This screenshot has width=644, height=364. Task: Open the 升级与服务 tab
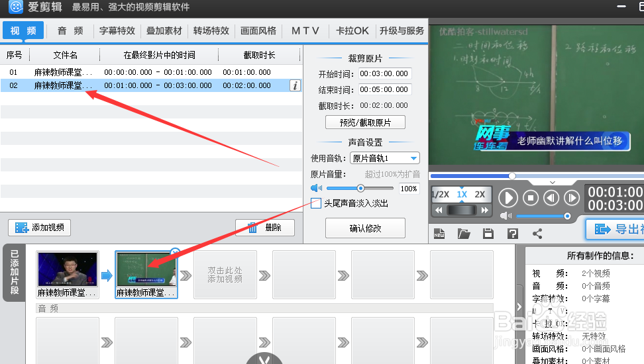[x=402, y=31]
